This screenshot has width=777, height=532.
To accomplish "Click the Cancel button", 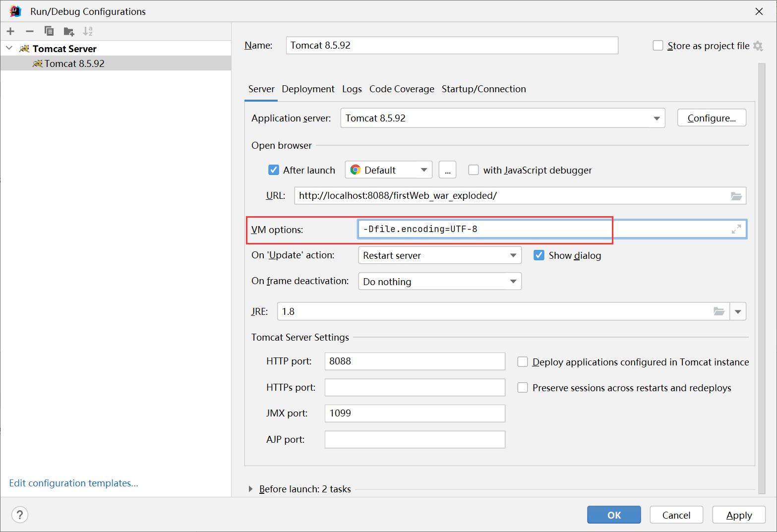I will click(x=676, y=515).
